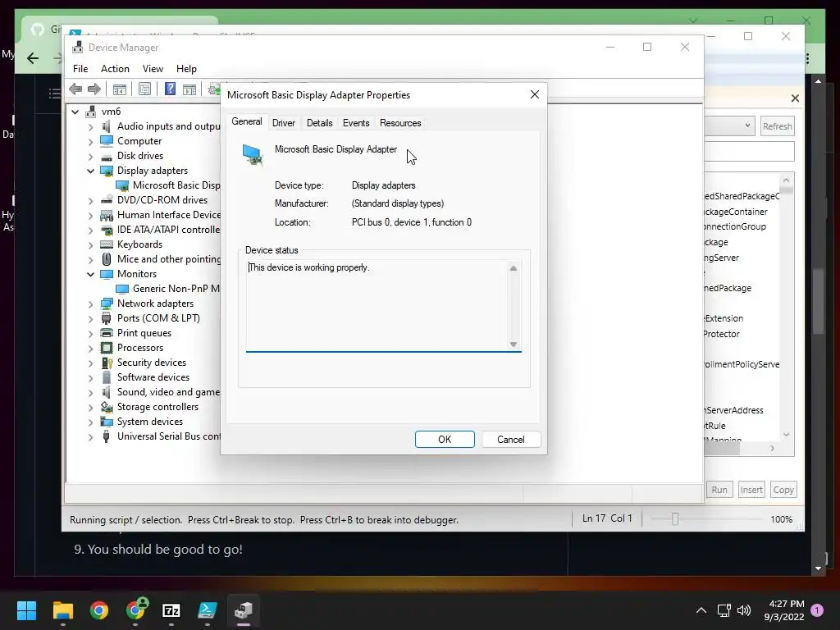Close the Microsoft Basic Display Adapter Properties dialog
The image size is (840, 630).
534,94
